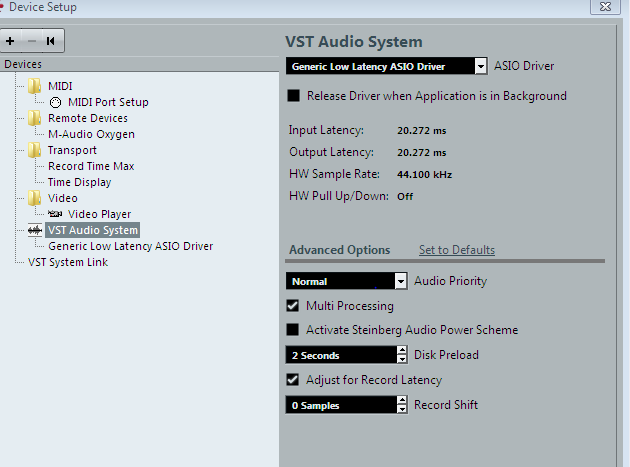Select M-Audio Oxygen in the device tree

click(x=91, y=134)
